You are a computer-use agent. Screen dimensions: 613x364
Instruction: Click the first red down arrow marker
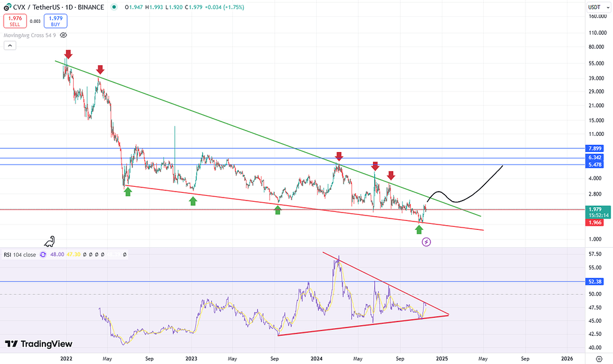coord(68,54)
